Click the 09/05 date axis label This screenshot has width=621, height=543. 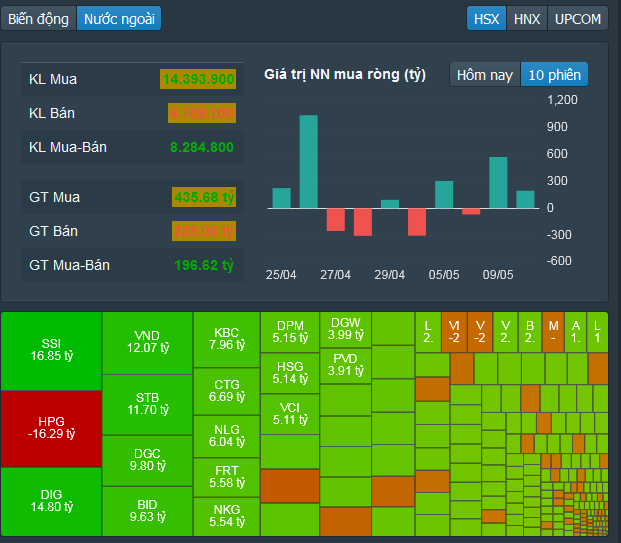point(498,275)
